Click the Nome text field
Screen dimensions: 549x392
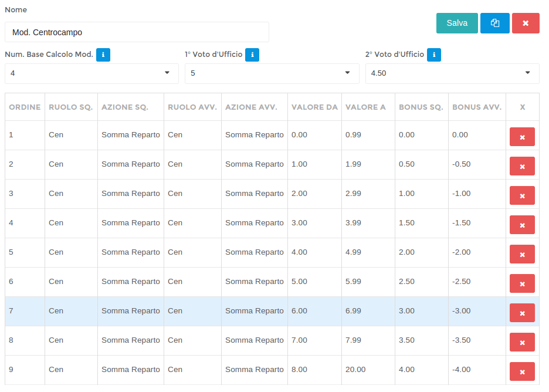point(137,32)
